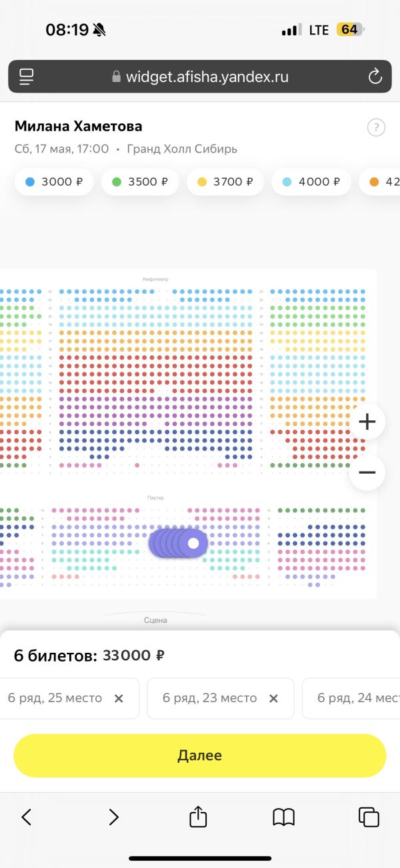This screenshot has height=868, width=400.
Task: Go forward with the browser forward arrow
Action: pyautogui.click(x=113, y=817)
